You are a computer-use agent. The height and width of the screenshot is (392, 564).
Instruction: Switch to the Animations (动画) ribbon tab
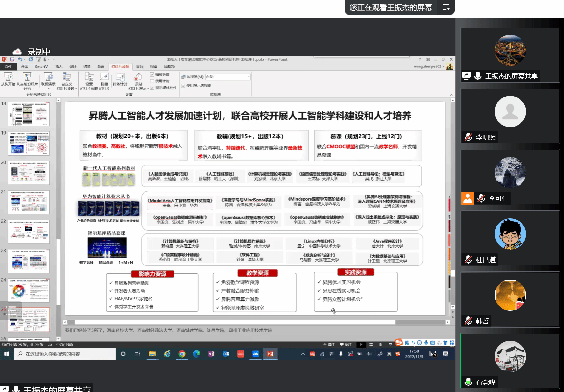(x=101, y=67)
